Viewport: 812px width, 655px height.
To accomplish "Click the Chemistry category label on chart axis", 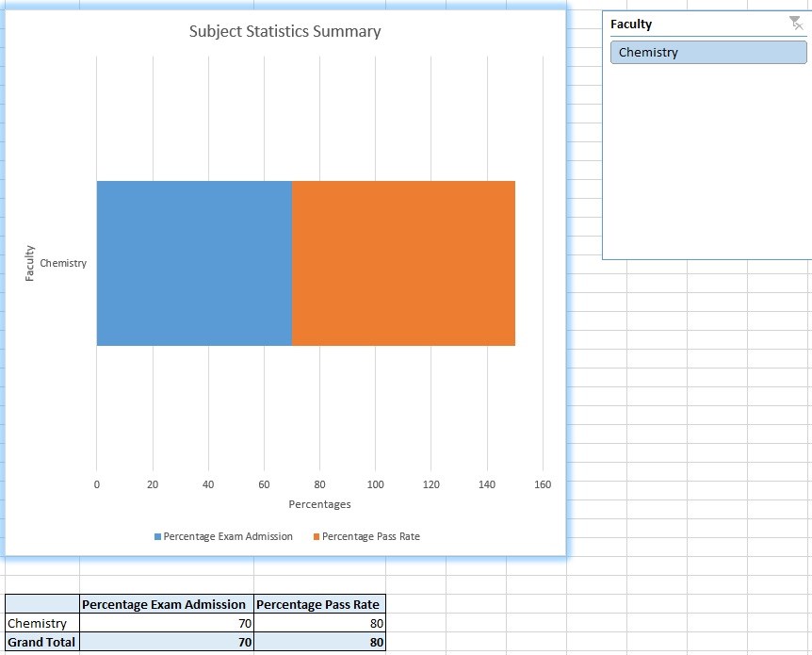I will (63, 263).
